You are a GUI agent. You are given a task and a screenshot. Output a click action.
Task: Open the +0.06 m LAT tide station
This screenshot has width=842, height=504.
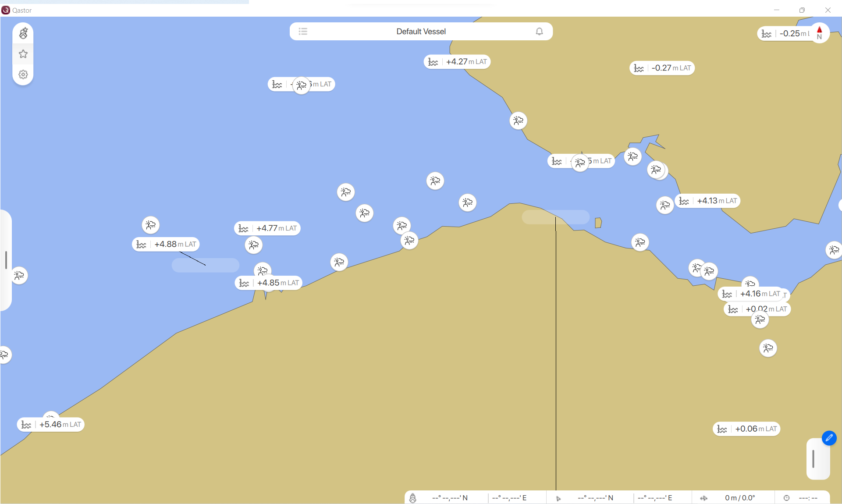click(x=746, y=429)
